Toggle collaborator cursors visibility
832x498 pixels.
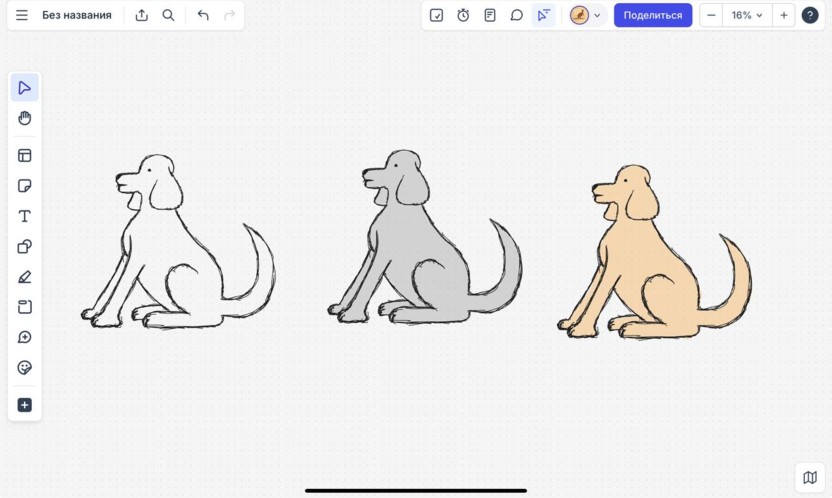pyautogui.click(x=543, y=15)
